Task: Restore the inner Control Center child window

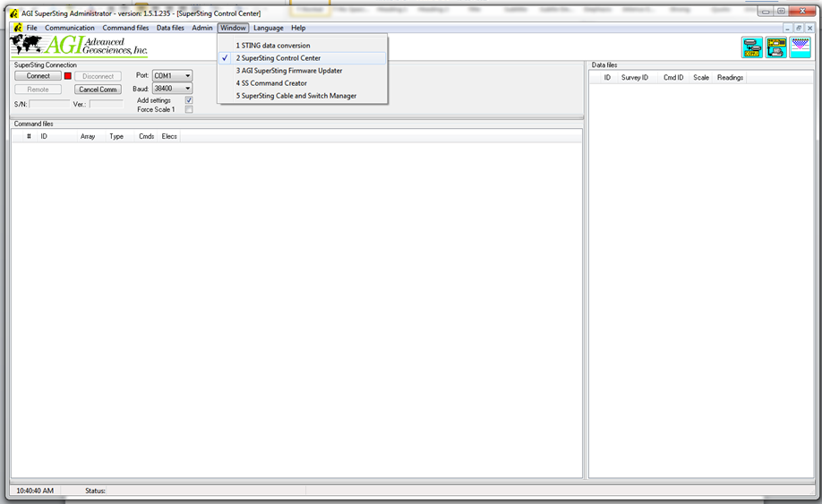Action: (799, 28)
